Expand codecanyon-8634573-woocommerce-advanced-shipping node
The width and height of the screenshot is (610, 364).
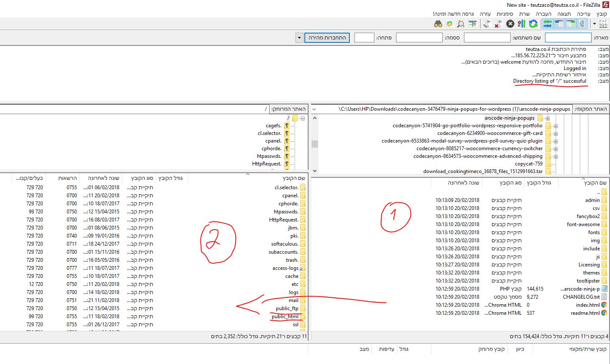tap(556, 157)
